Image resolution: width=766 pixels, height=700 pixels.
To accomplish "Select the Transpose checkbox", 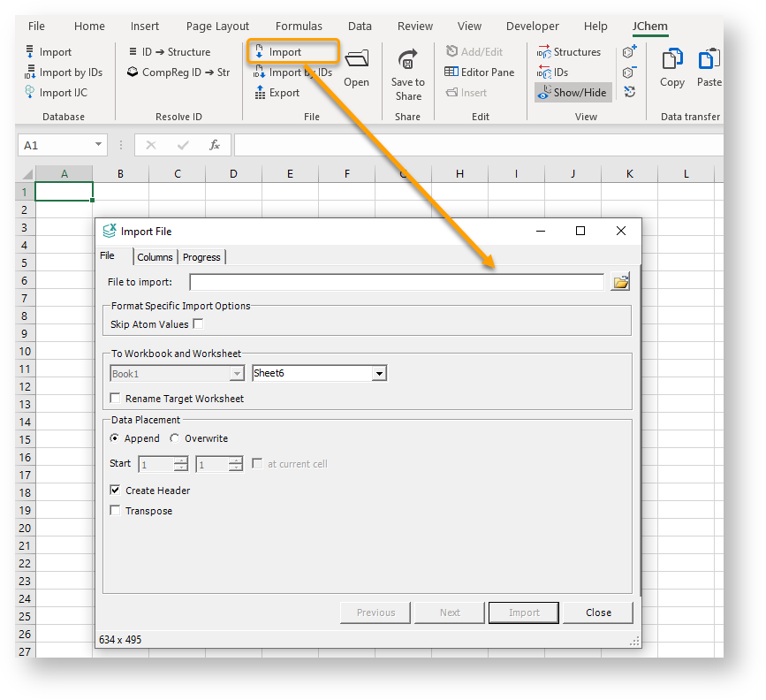I will (115, 511).
